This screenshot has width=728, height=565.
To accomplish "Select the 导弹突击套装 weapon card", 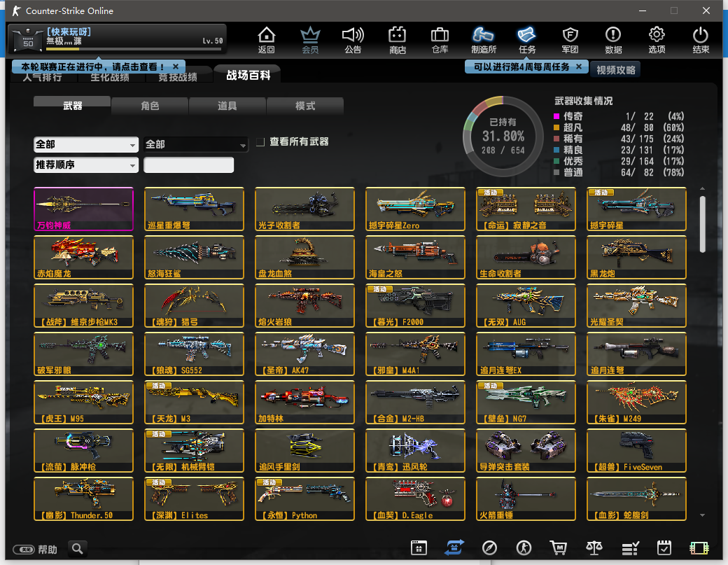I will pos(526,450).
